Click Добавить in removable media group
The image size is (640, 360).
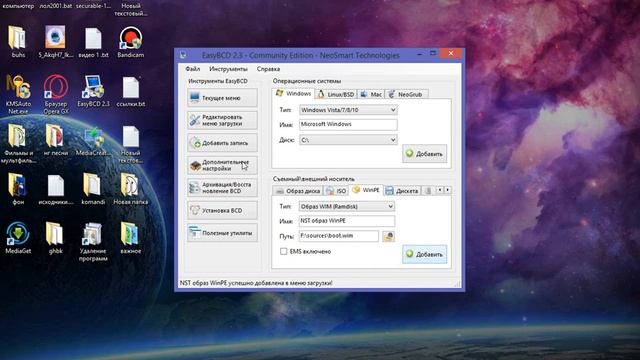click(x=424, y=254)
